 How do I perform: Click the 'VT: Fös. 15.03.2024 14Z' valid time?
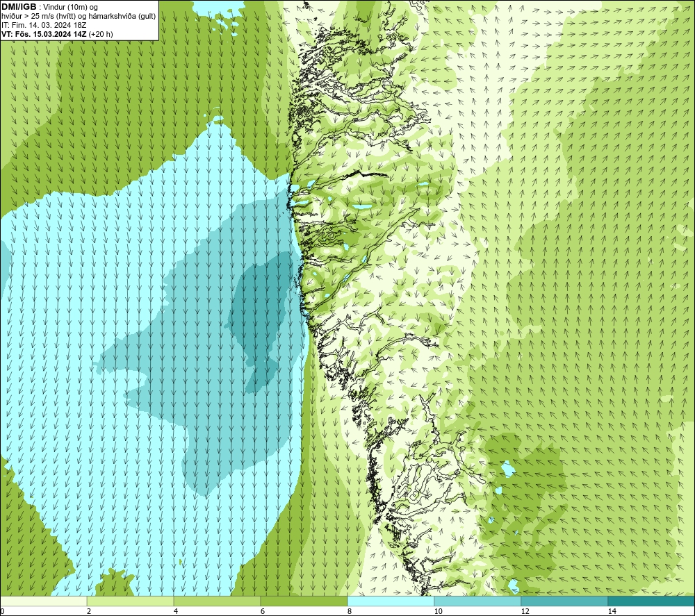(44, 34)
